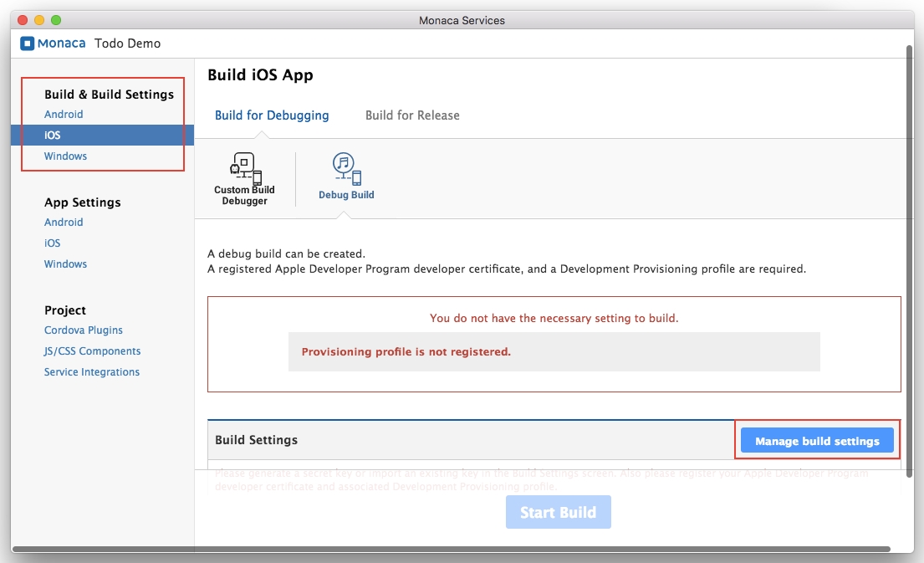Select the Custom Build Debugger icon

(x=244, y=169)
